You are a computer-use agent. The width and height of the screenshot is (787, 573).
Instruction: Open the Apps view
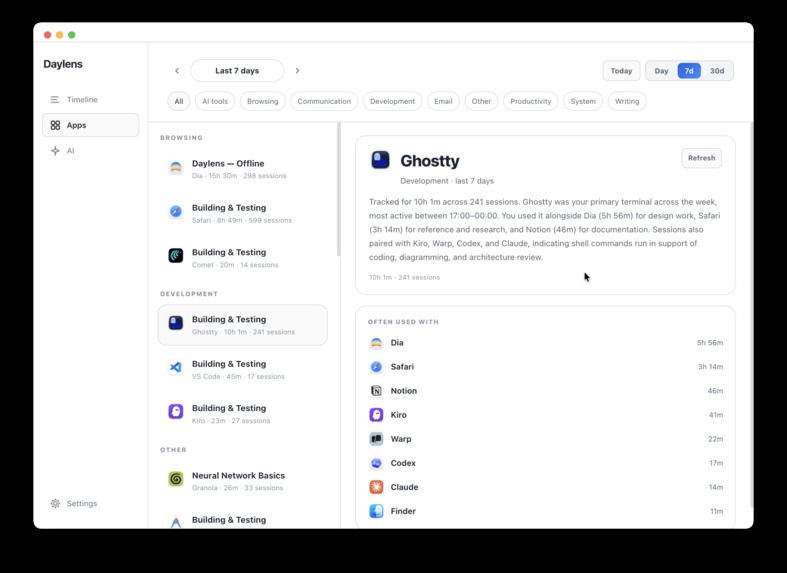(x=90, y=125)
